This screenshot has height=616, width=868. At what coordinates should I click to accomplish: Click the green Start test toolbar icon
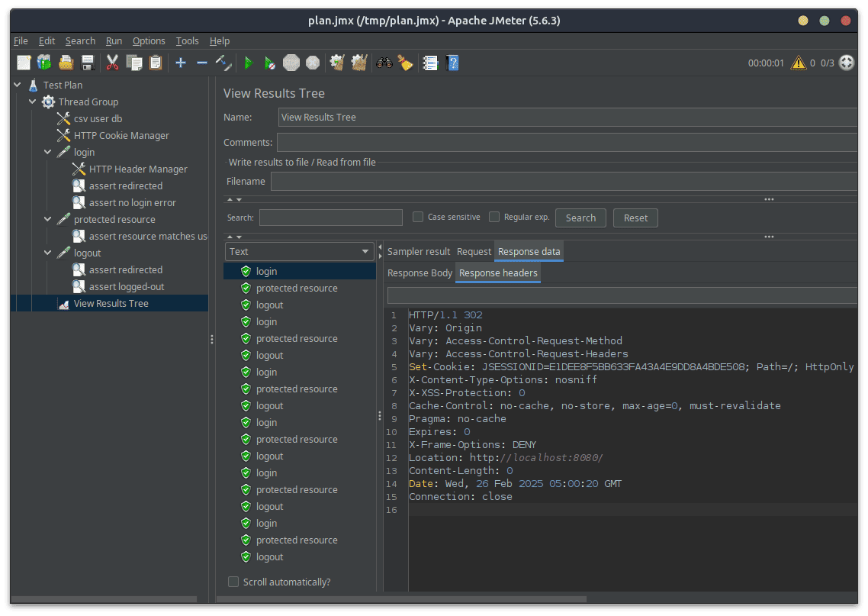pyautogui.click(x=248, y=63)
